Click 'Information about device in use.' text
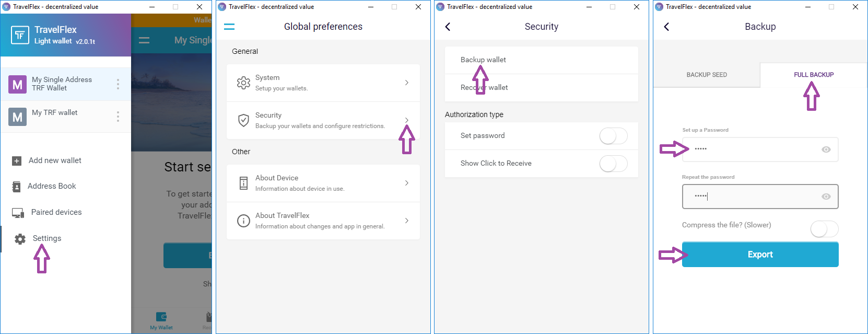The height and width of the screenshot is (334, 868). click(300, 189)
